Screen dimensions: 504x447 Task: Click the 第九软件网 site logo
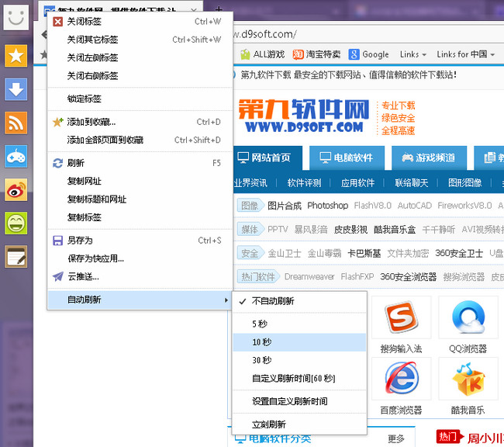coord(304,116)
